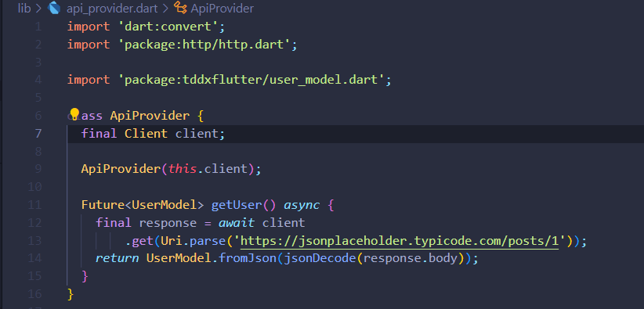The height and width of the screenshot is (309, 644).
Task: Click the ApiProvider class name on line 6
Action: [150, 116]
